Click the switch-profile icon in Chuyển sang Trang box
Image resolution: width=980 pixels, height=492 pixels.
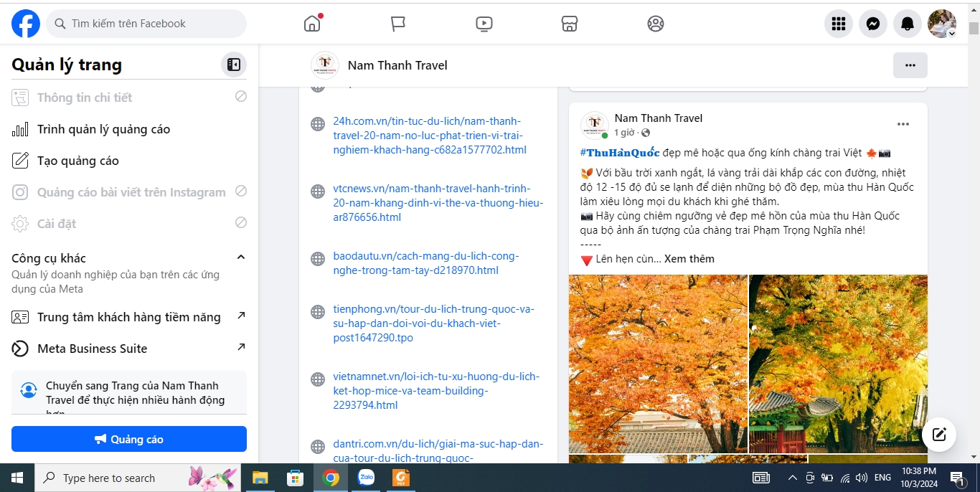coord(29,390)
